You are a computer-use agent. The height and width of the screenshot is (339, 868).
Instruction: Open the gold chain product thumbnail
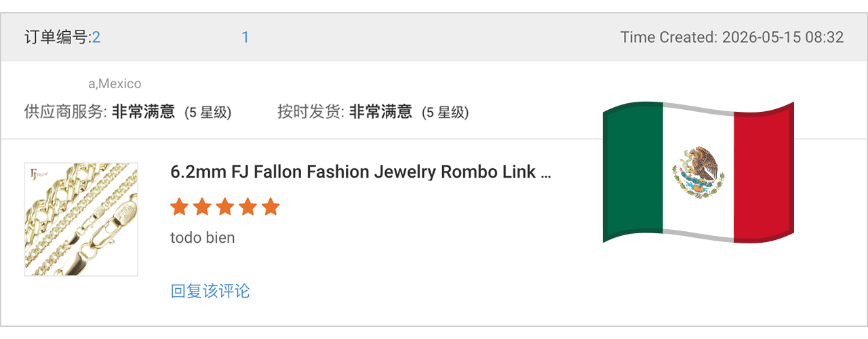81,219
